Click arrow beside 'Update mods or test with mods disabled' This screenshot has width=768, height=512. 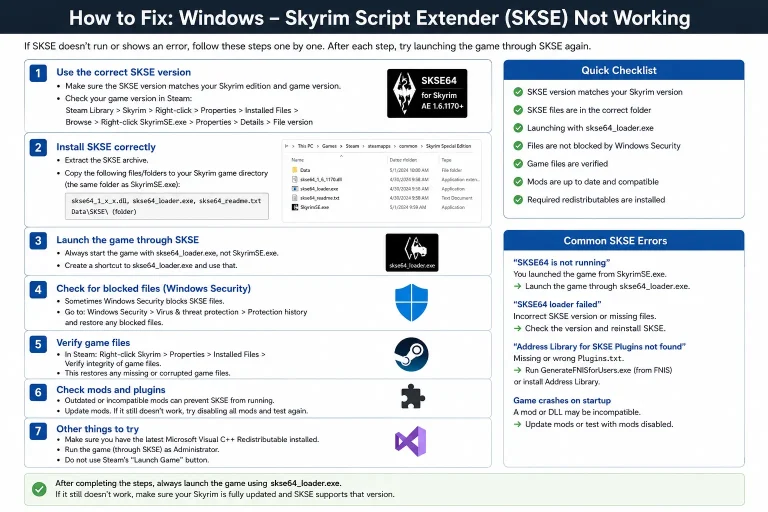click(x=517, y=424)
